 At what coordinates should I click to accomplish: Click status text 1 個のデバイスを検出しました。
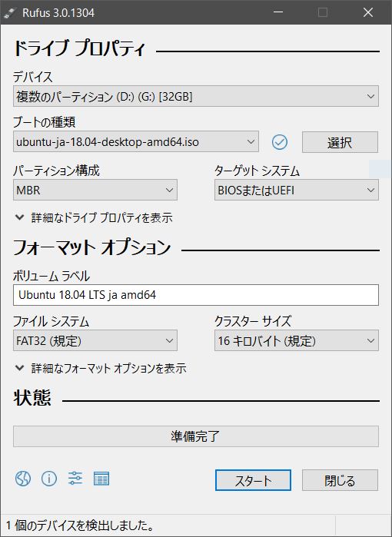[80, 525]
